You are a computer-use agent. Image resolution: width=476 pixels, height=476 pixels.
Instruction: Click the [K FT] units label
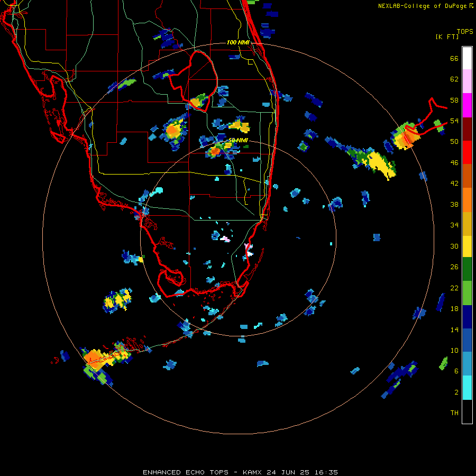point(447,37)
